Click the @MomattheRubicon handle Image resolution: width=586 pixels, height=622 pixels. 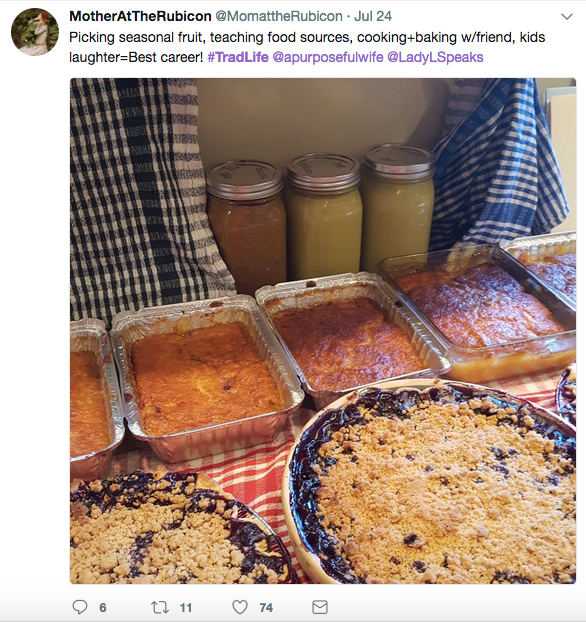[279, 16]
